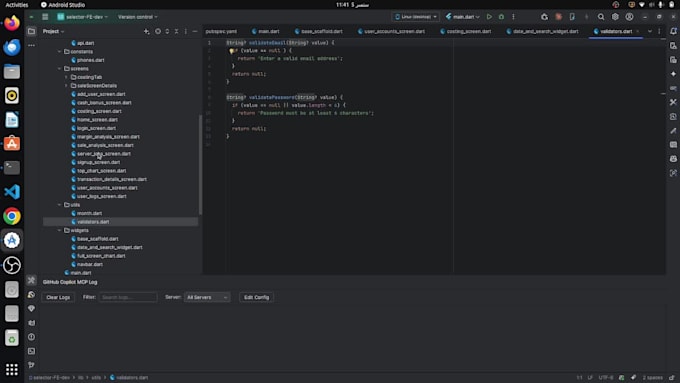Select signup_screen.dart in project tree
The height and width of the screenshot is (383, 680).
[x=98, y=162]
